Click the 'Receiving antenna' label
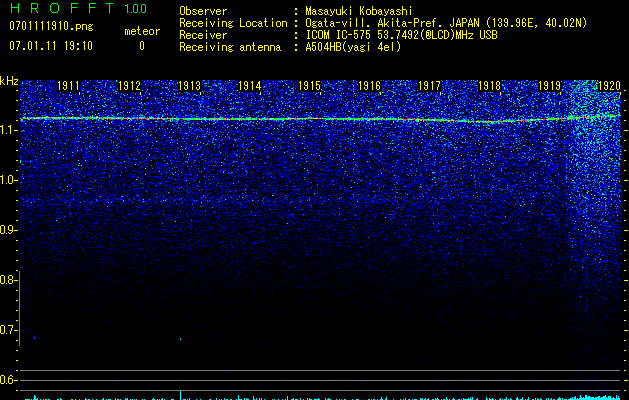Viewport: 629px width, 400px height. tap(230, 47)
